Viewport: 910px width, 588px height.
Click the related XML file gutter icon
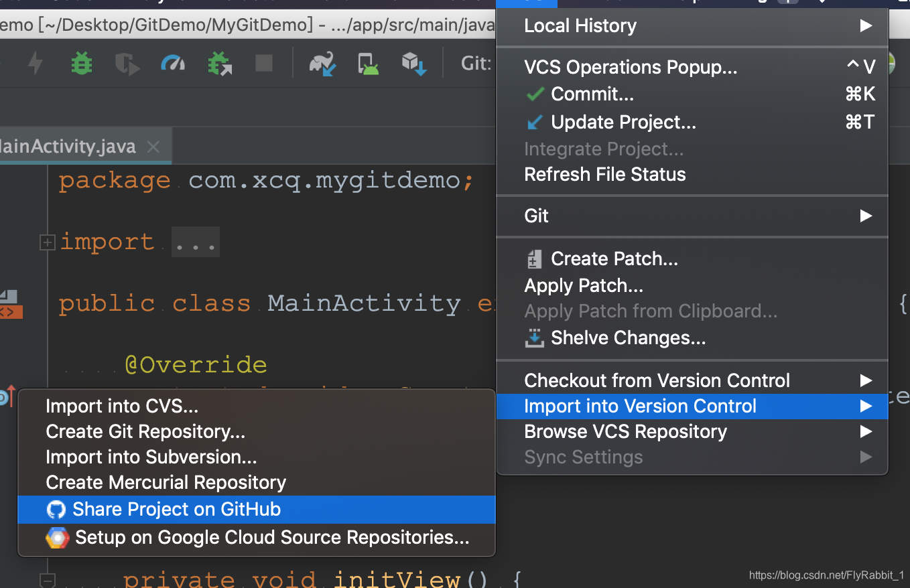coord(9,305)
